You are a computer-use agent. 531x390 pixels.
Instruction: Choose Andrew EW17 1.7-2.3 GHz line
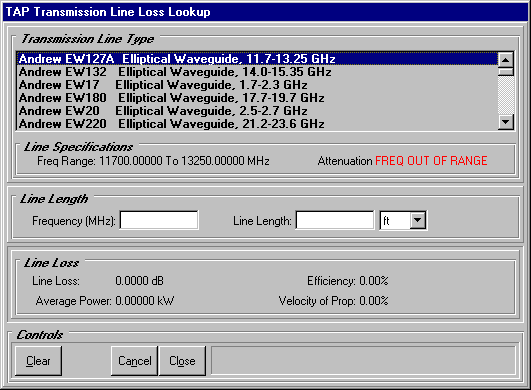pyautogui.click(x=257, y=85)
